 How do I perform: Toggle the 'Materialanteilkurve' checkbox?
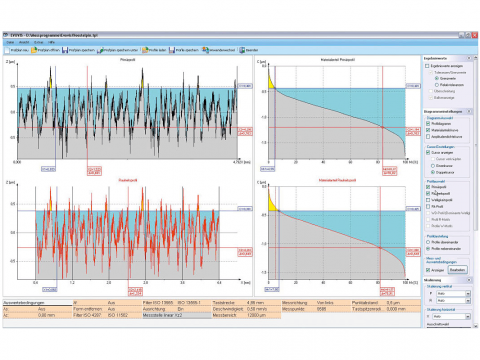428,130
